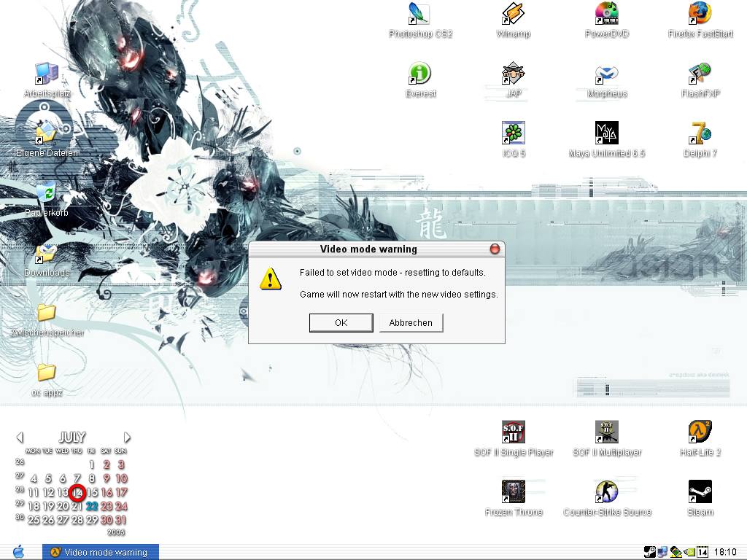Click the Maya Unlimited 6.5 shortcut
The image size is (747, 560).
pyautogui.click(x=606, y=133)
